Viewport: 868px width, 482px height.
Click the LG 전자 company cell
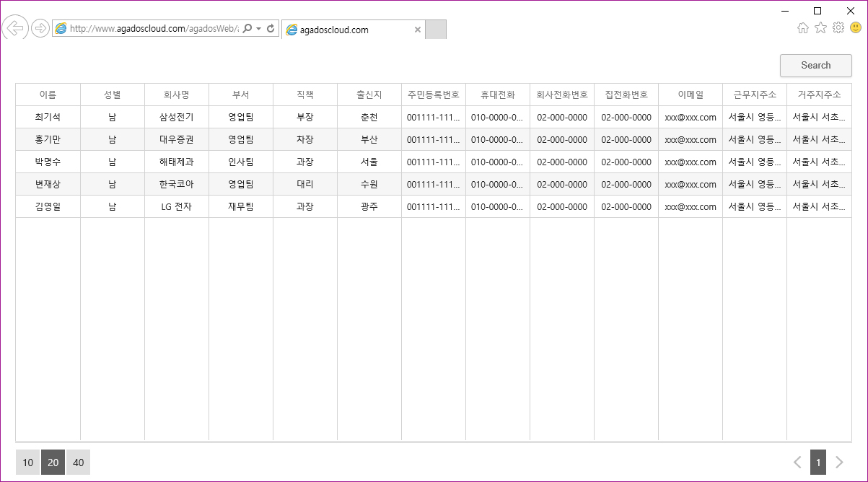[x=176, y=206]
